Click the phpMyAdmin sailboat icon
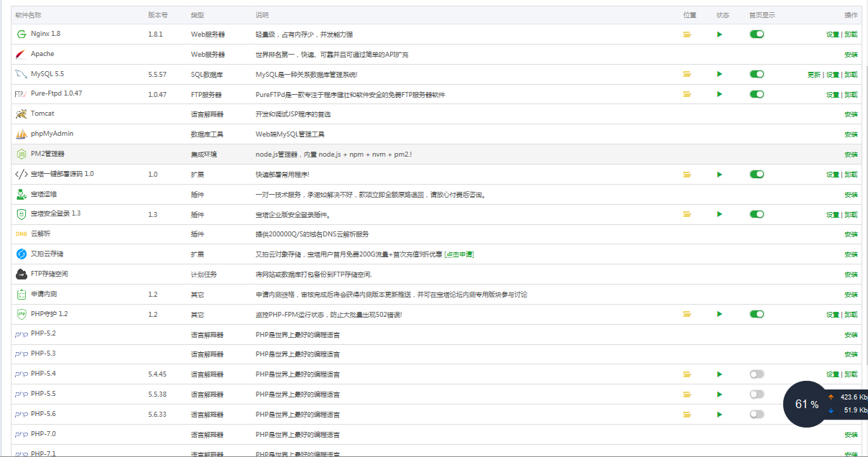The image size is (868, 457). click(x=21, y=134)
